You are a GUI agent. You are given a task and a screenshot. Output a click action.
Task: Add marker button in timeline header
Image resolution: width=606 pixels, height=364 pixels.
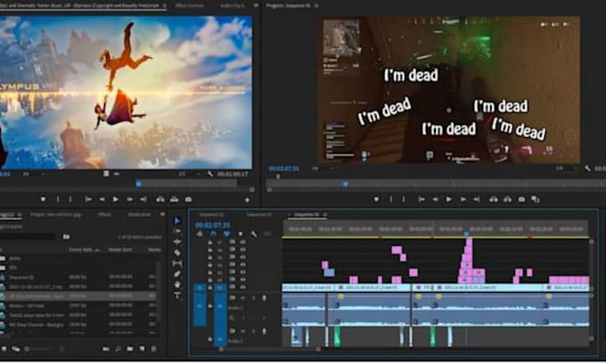[241, 234]
